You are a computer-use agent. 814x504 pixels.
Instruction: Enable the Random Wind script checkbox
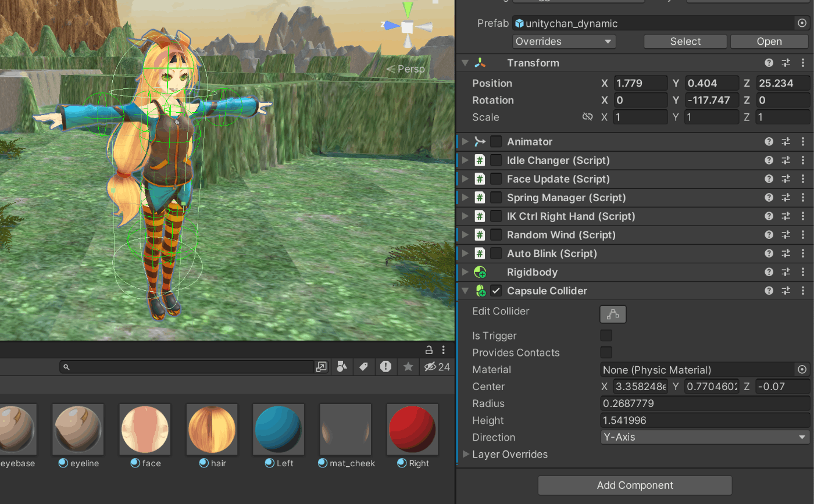pos(496,234)
